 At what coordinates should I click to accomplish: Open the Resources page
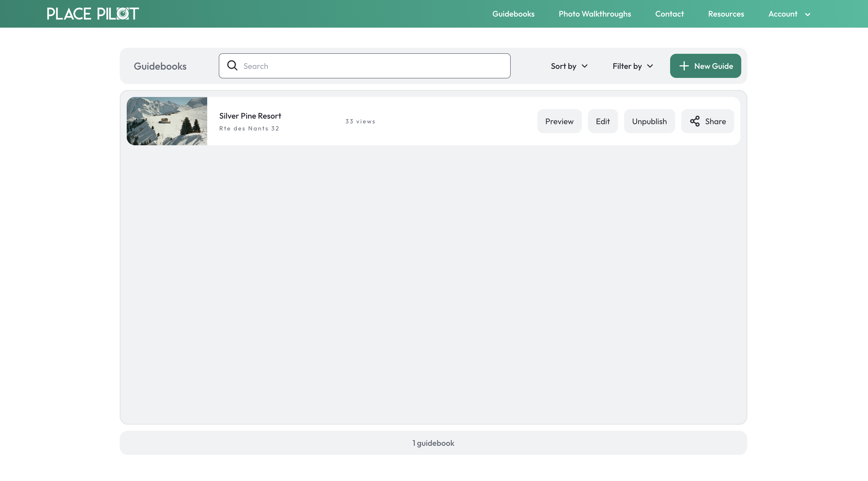pyautogui.click(x=726, y=14)
